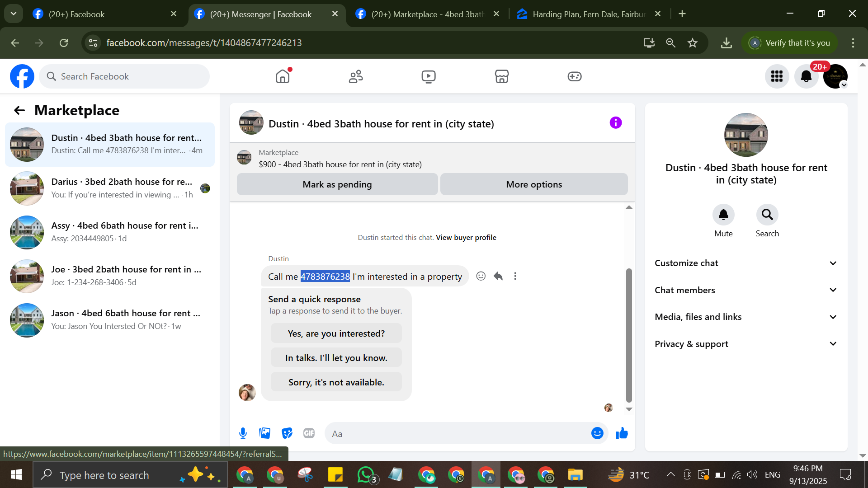Viewport: 868px width, 488px height.
Task: Choose a sticker for the message
Action: point(287,433)
